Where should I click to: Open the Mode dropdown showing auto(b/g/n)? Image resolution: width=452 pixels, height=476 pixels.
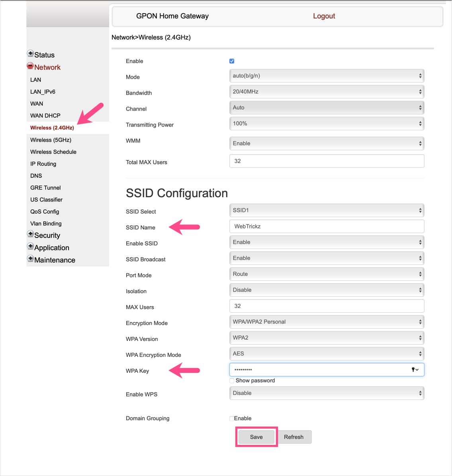327,76
